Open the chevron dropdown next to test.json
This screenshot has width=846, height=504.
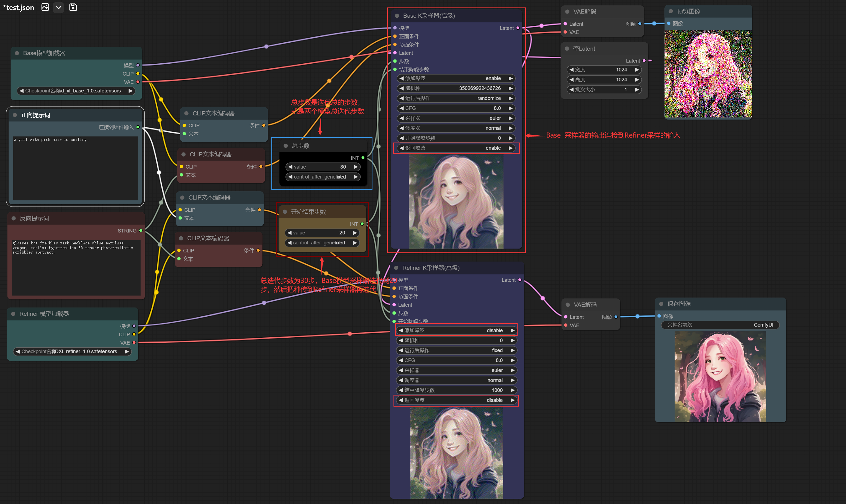coord(58,7)
